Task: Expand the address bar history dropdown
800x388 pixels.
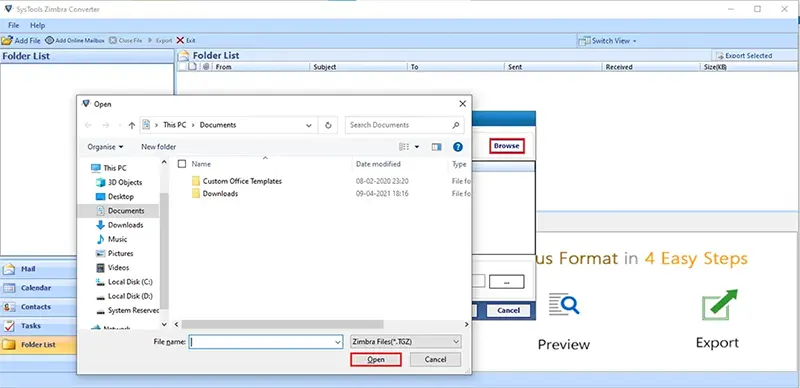Action: pos(309,125)
